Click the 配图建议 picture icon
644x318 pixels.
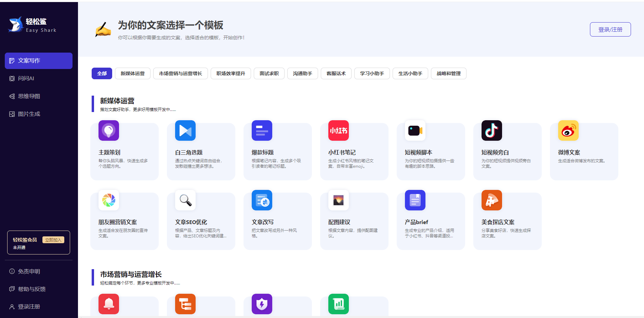[x=338, y=201]
